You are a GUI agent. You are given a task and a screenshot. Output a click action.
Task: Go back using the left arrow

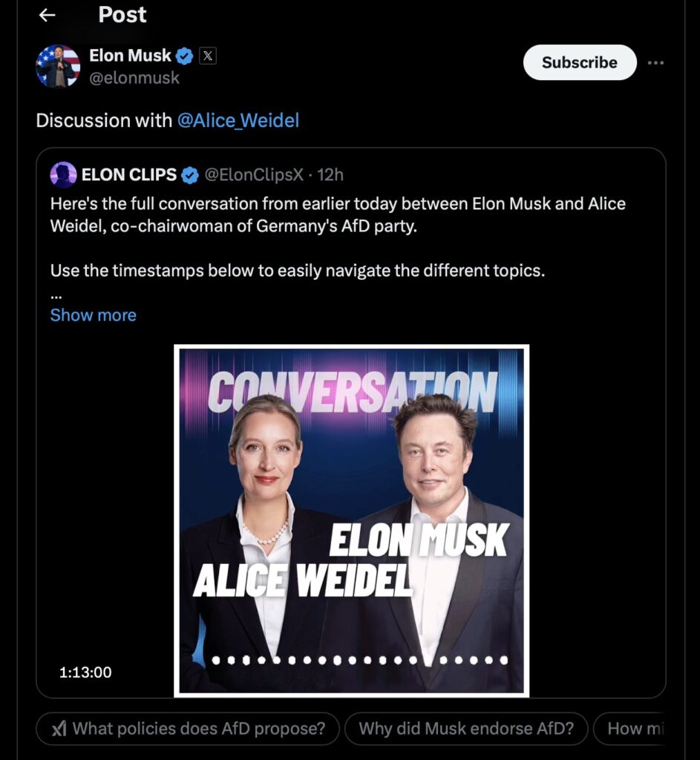(48, 15)
